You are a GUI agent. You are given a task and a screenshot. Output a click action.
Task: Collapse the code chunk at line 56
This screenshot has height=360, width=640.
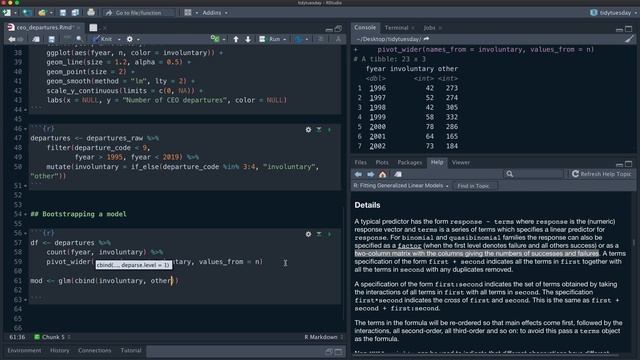pyautogui.click(x=26, y=233)
